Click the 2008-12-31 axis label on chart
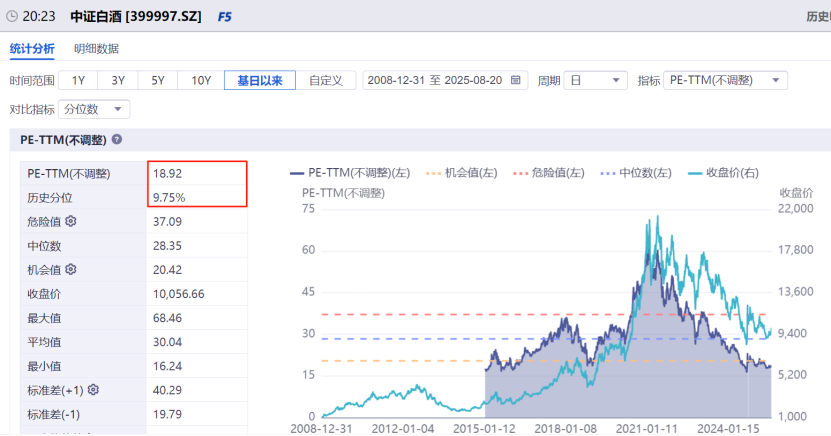 (x=321, y=429)
